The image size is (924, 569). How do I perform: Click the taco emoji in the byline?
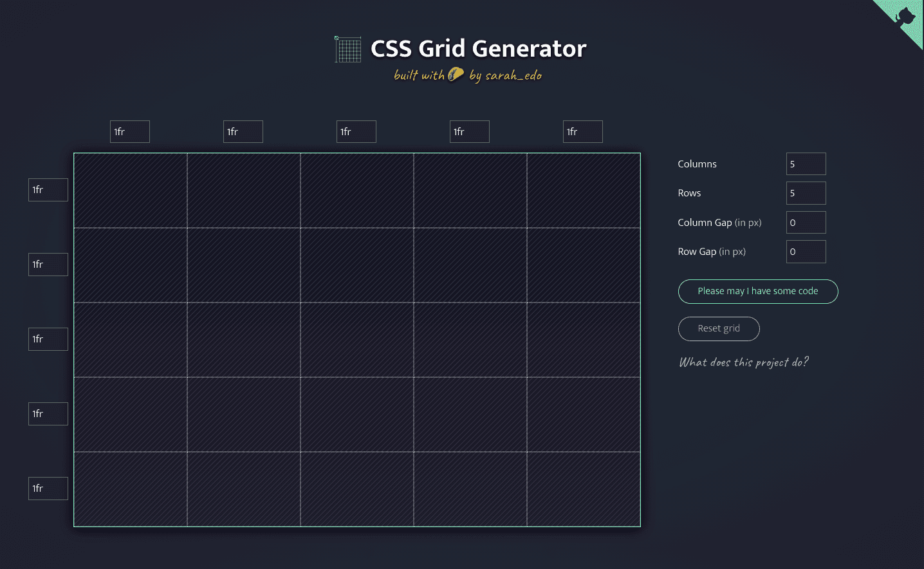click(456, 74)
